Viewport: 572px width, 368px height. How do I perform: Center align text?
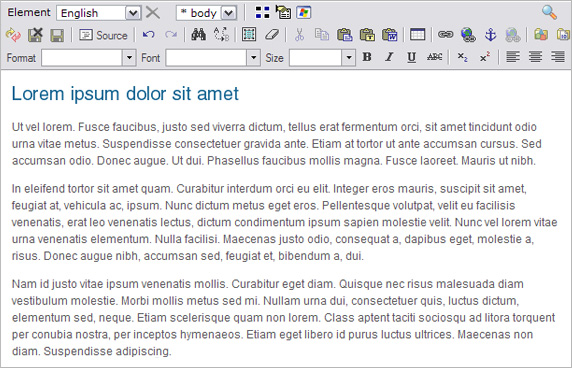click(x=536, y=57)
